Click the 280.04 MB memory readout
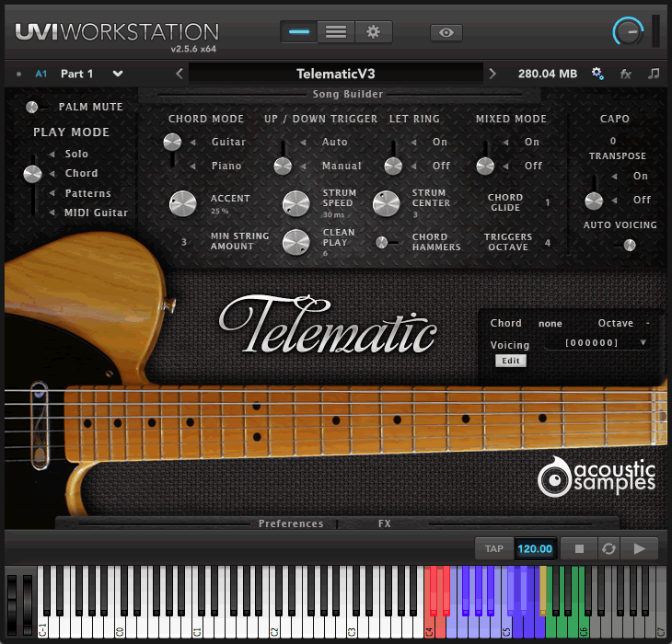Image resolution: width=672 pixels, height=644 pixels. point(548,74)
